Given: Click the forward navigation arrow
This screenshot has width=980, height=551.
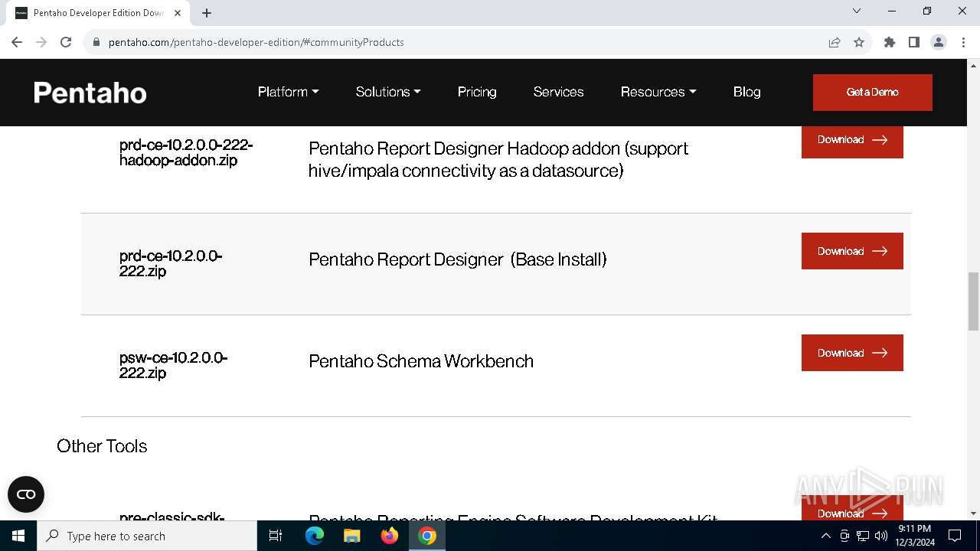Looking at the screenshot, I should 41,42.
